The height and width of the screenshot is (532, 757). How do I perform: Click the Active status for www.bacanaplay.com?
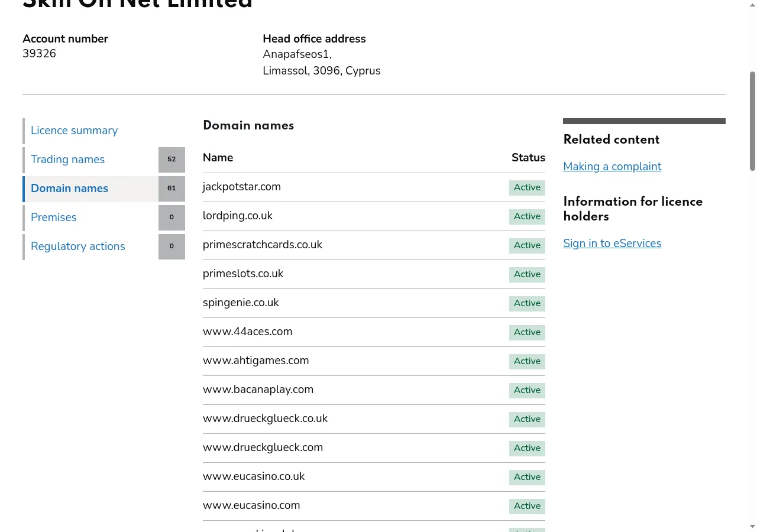[x=527, y=390]
